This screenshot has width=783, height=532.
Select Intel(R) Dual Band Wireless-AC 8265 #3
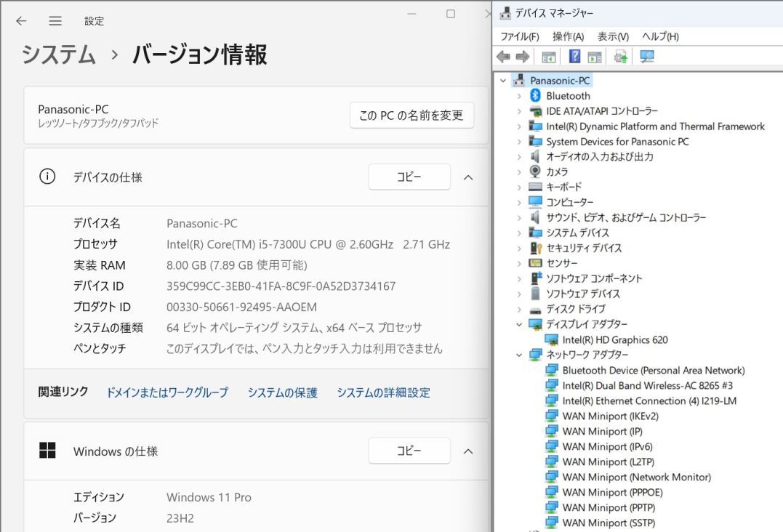[647, 385]
